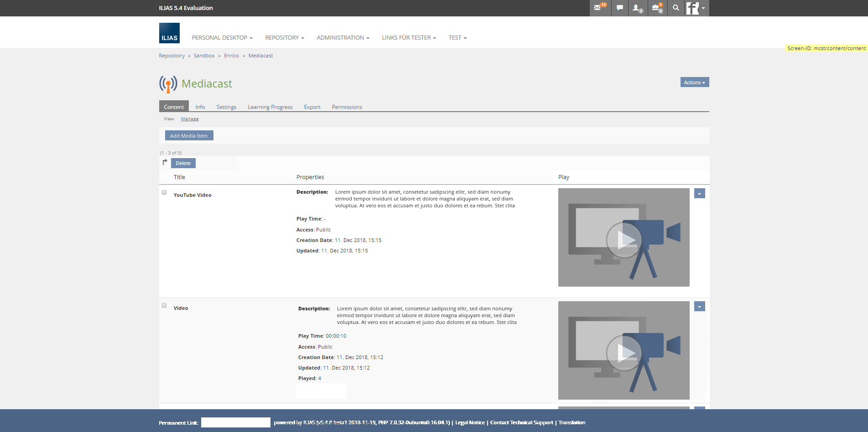Click the select-all arrow icon beside Delete

pyautogui.click(x=165, y=162)
